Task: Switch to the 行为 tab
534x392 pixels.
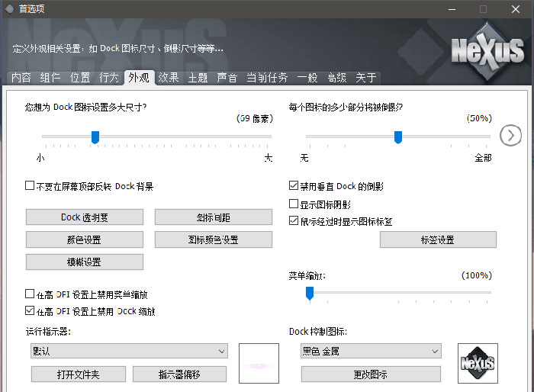Action: tap(109, 78)
